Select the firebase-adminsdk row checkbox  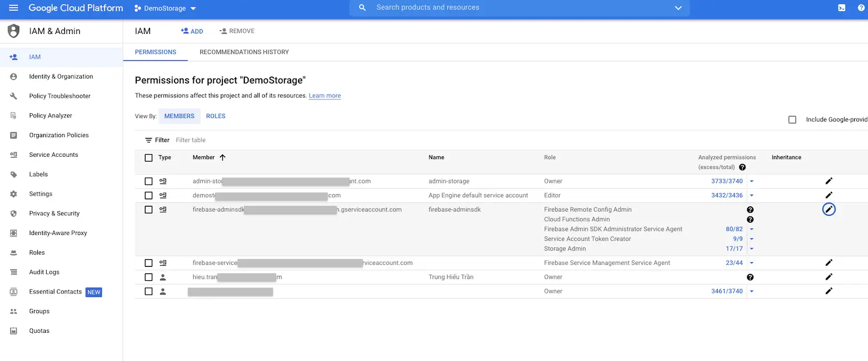click(x=148, y=210)
